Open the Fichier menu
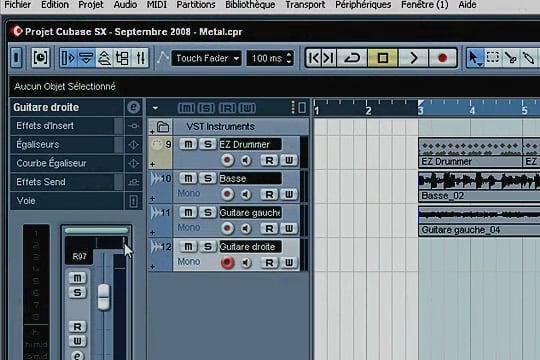The height and width of the screenshot is (360, 540). [x=18, y=5]
